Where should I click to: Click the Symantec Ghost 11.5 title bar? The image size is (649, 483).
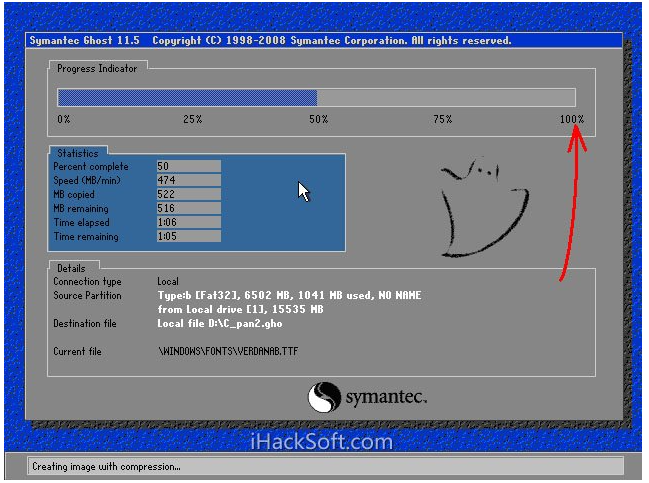tap(270, 41)
